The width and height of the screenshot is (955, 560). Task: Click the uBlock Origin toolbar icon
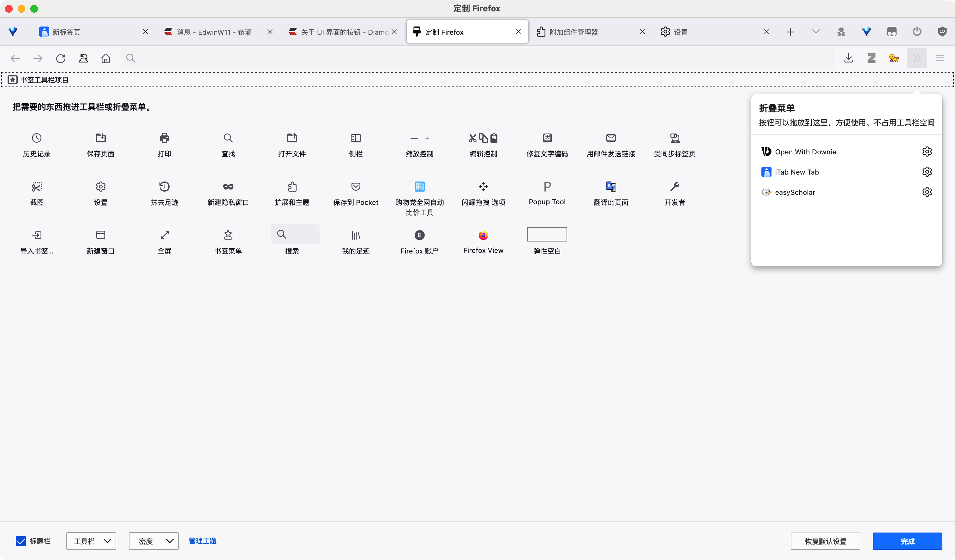point(942,32)
